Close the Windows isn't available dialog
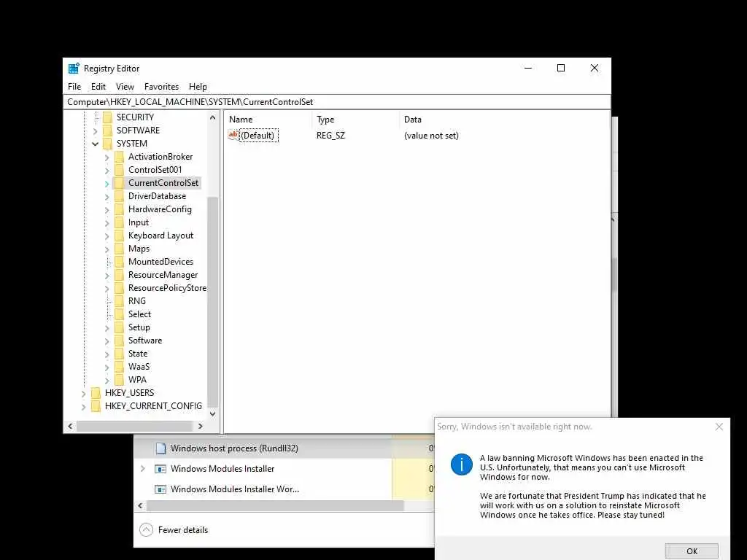 (719, 427)
